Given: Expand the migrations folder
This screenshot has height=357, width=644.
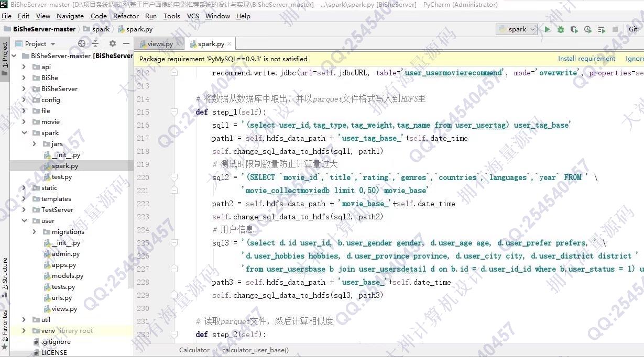Looking at the screenshot, I should [x=35, y=232].
